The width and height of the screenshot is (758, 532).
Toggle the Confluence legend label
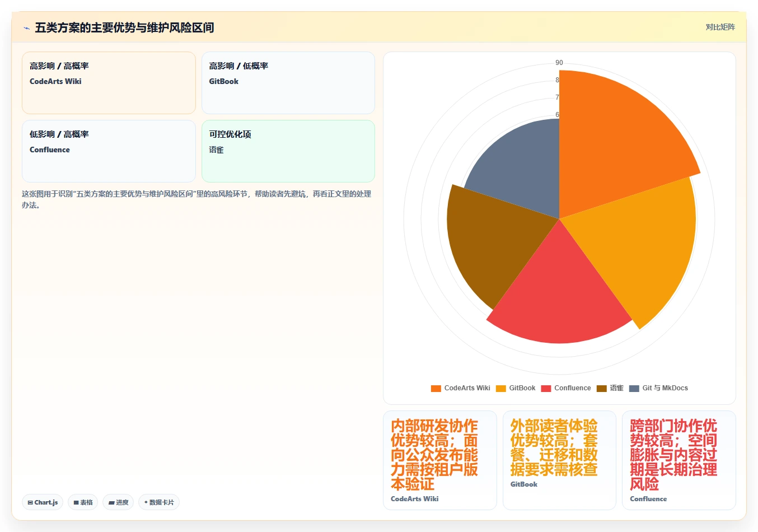tap(573, 388)
